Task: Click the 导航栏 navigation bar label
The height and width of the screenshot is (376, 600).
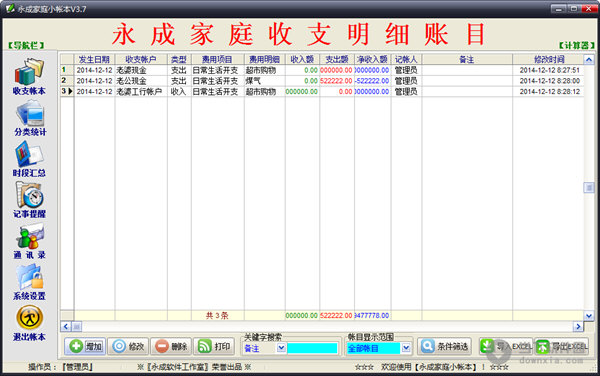Action: (26, 46)
